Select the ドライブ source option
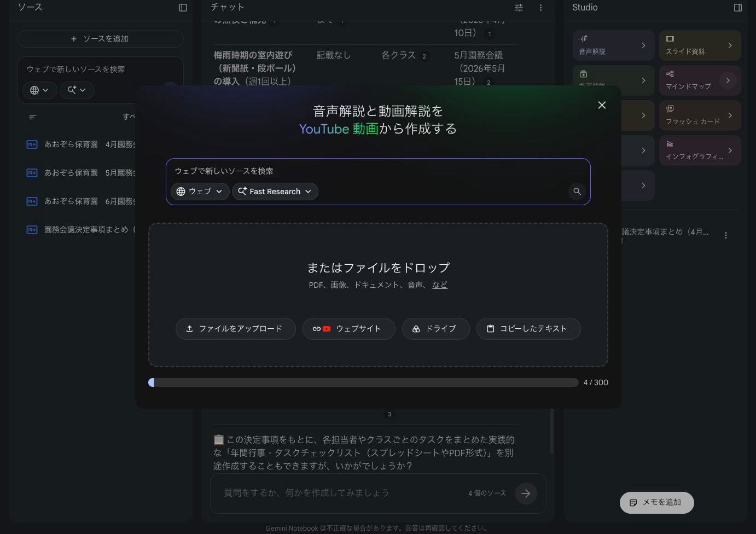Screen dimensions: 756x534 point(436,329)
